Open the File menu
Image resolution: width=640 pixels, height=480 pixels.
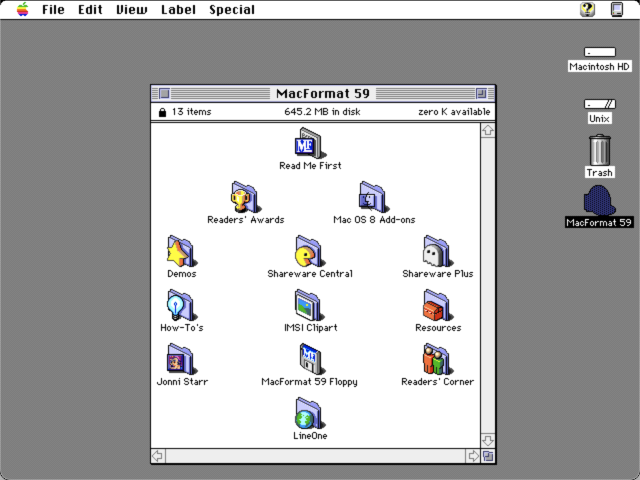53,9
